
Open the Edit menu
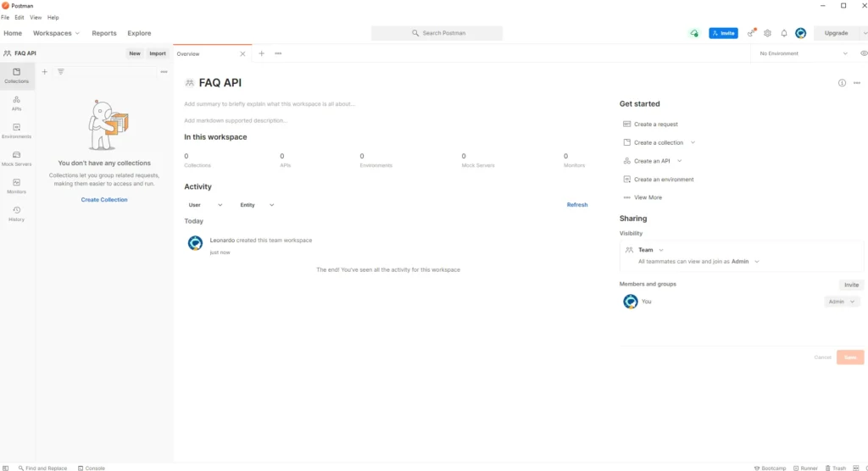(x=19, y=18)
